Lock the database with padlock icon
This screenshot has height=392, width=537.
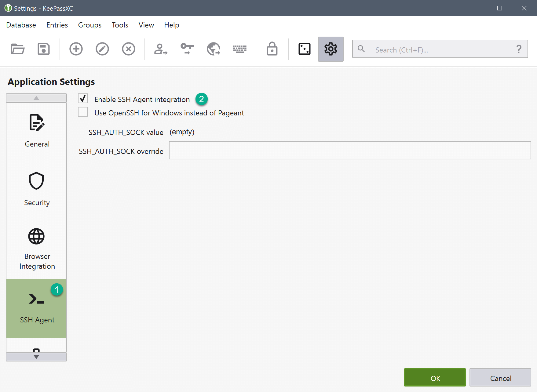click(x=272, y=49)
